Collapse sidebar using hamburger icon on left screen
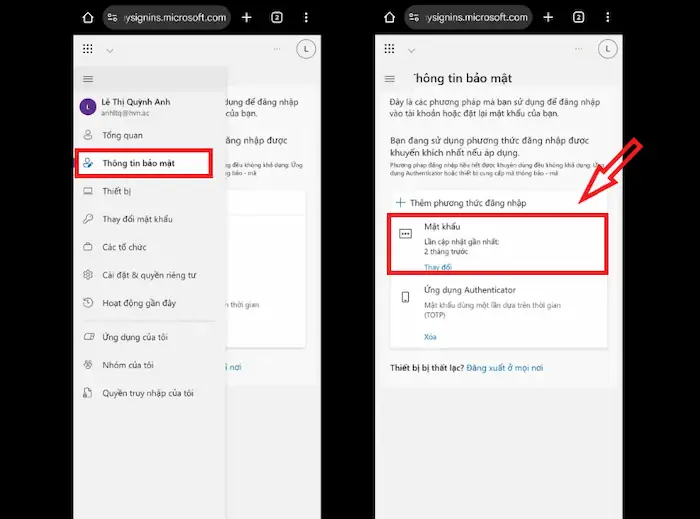This screenshot has height=519, width=700. click(88, 78)
